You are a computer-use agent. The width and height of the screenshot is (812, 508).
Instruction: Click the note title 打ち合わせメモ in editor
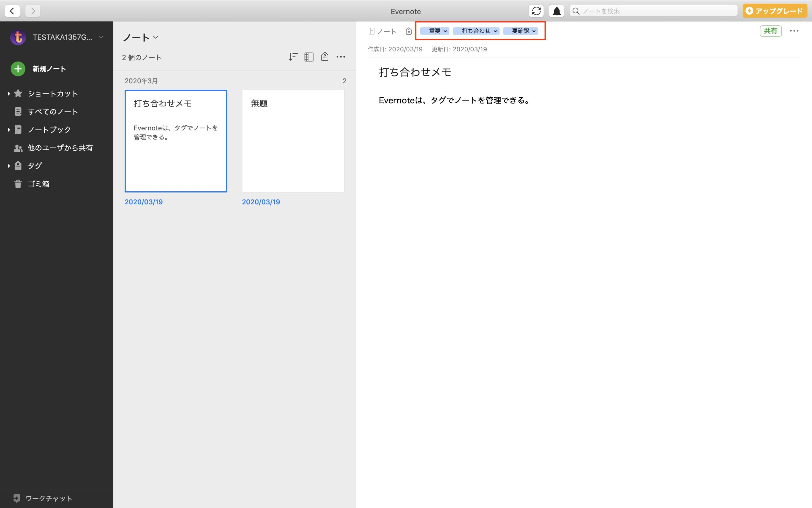pyautogui.click(x=415, y=72)
